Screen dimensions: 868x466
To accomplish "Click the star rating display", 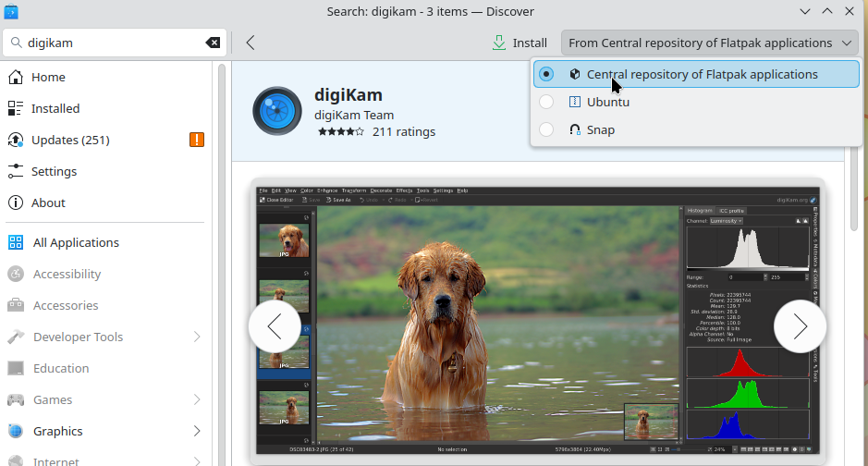I will (340, 131).
